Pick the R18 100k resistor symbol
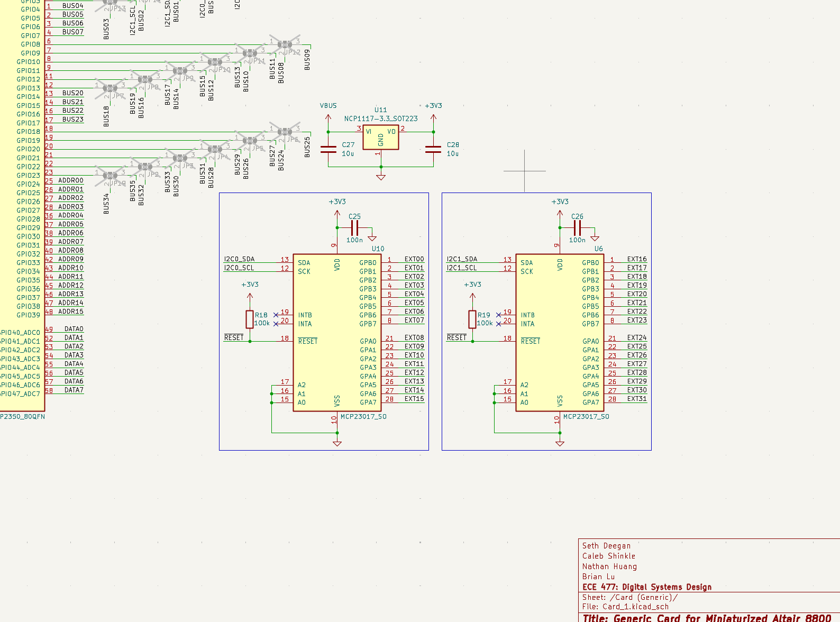 tap(250, 319)
